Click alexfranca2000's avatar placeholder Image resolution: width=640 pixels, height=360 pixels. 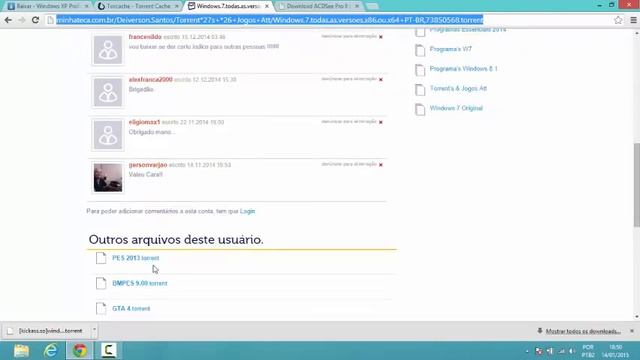pos(108,92)
